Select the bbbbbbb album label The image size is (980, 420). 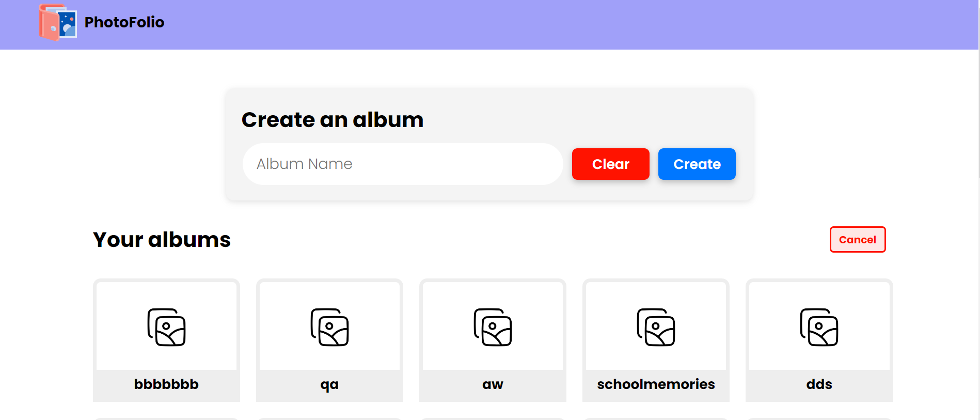(x=166, y=384)
